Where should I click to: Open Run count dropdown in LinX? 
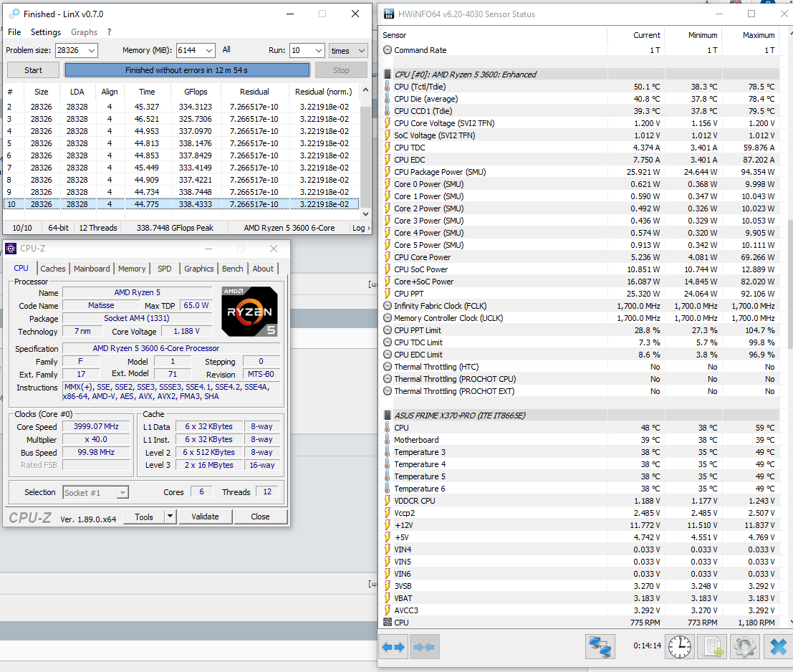click(x=319, y=51)
